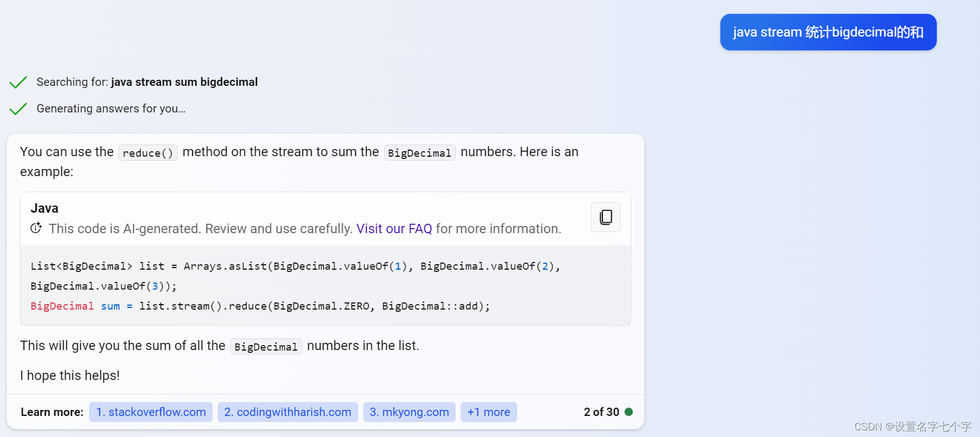This screenshot has height=437, width=980.
Task: Open the mkyong.com source link
Action: click(409, 412)
